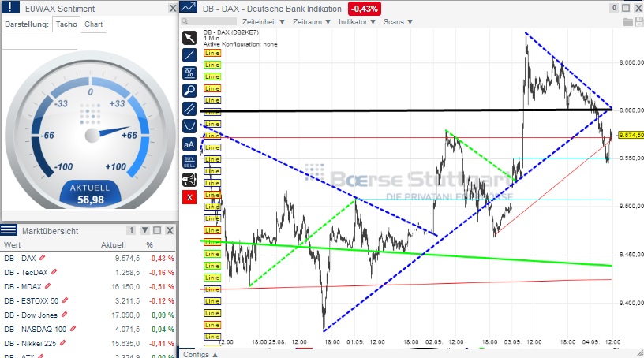Click the pencil icon beside DB - Nikkei 225

coord(63,343)
